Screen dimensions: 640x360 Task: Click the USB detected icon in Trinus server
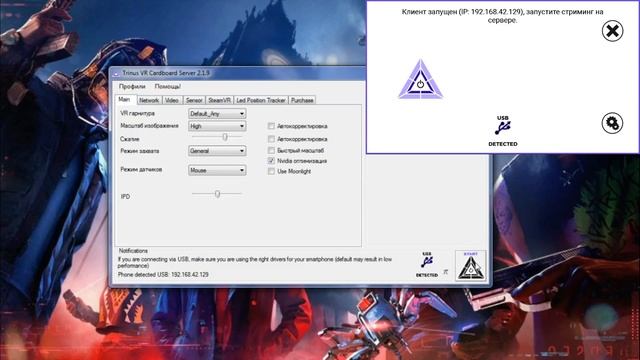coord(427,264)
